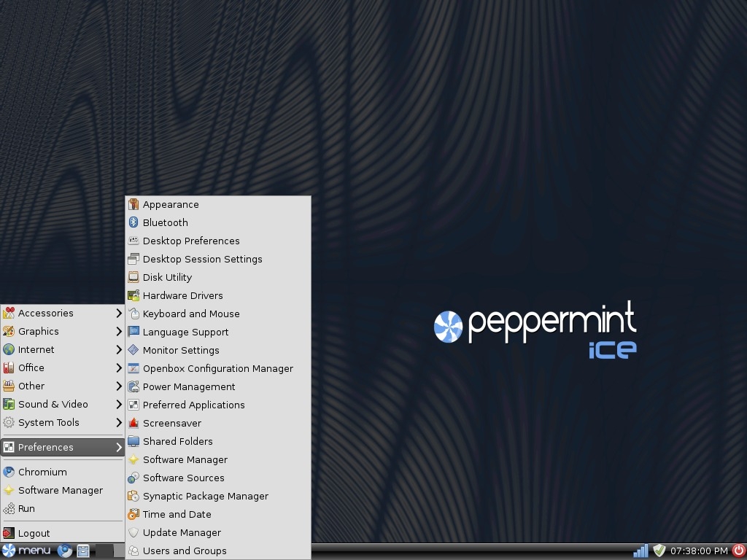Open the network signal tray icon

640,551
